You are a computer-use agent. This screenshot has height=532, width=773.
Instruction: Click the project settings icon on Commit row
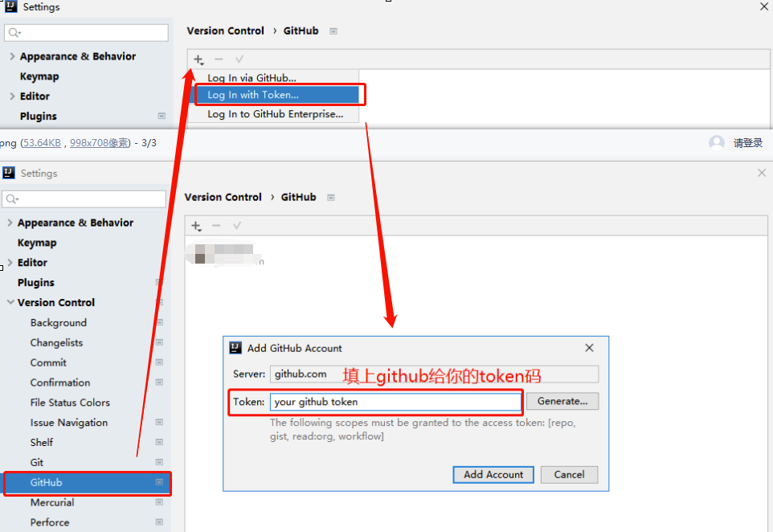159,362
